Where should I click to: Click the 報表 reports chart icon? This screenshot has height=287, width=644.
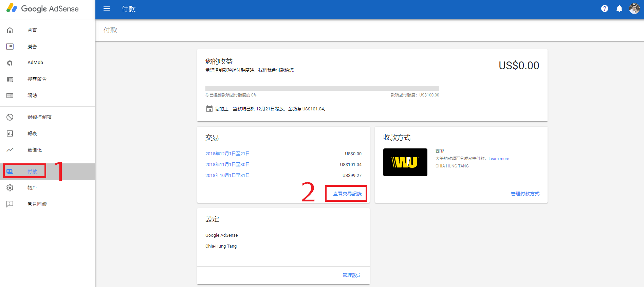point(10,133)
